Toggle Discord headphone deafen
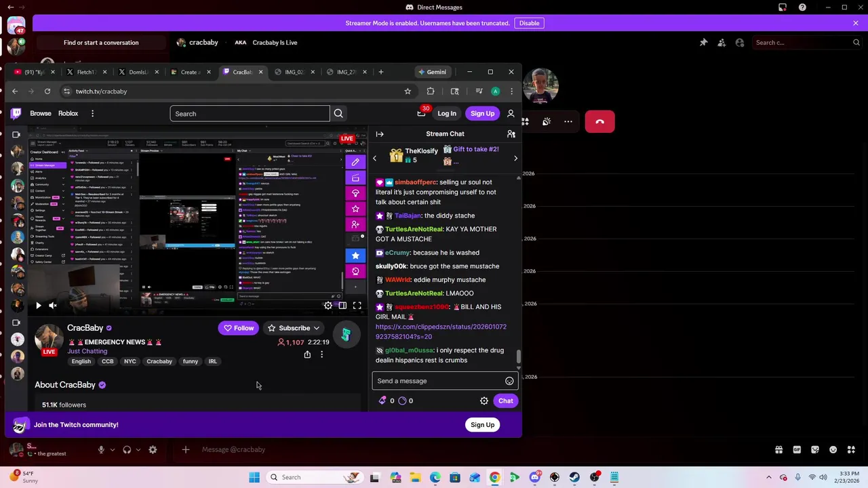 [x=127, y=449]
